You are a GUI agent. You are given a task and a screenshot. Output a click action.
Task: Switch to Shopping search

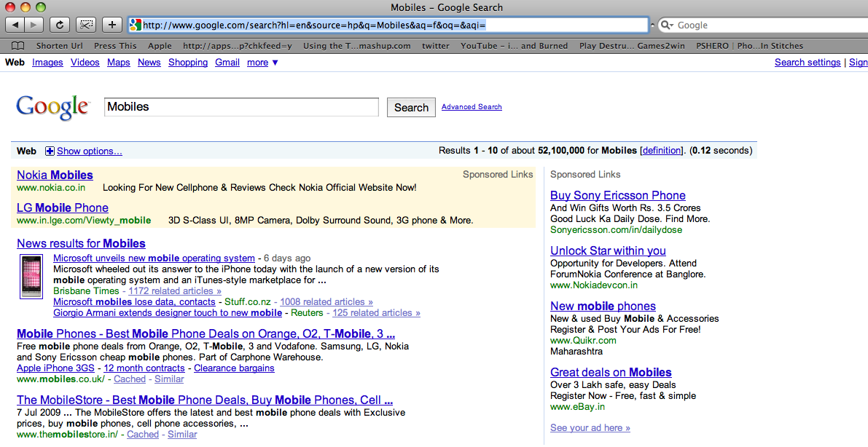coord(188,63)
